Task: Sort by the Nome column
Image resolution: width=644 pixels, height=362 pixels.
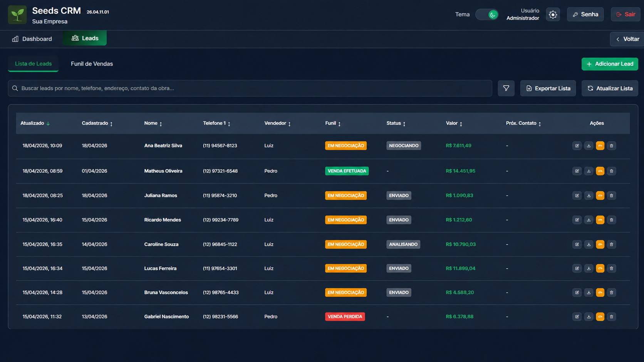Action: point(153,123)
